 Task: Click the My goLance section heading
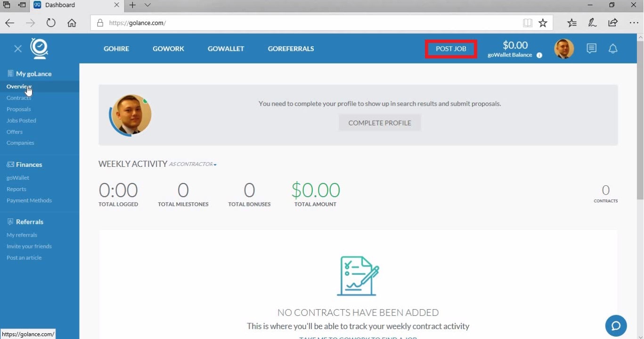[30, 74]
